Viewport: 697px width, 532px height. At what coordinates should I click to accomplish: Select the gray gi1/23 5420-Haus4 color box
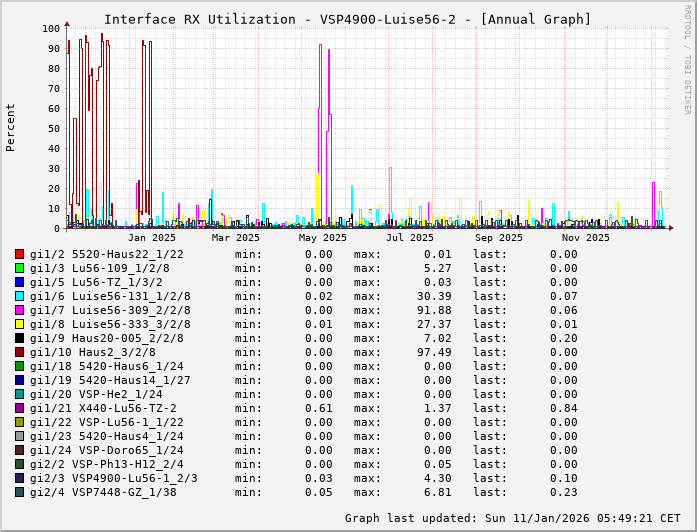pos(20,436)
